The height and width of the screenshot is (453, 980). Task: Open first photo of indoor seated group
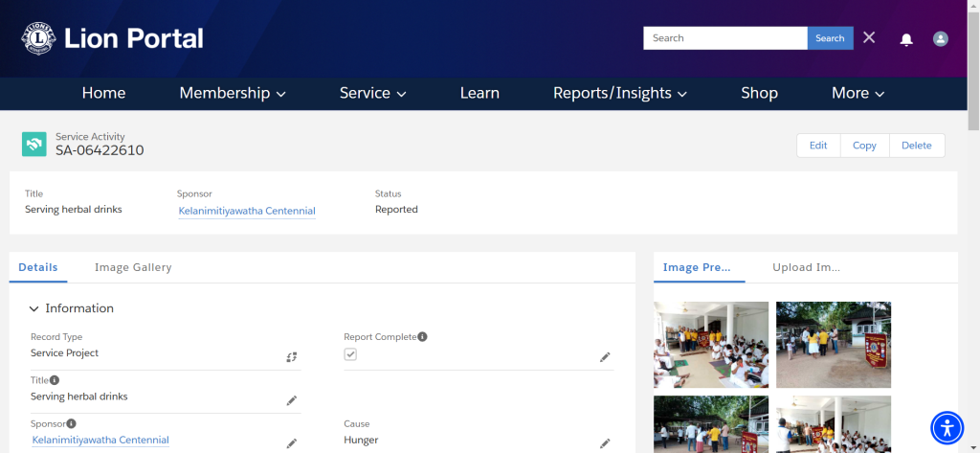[x=711, y=345]
